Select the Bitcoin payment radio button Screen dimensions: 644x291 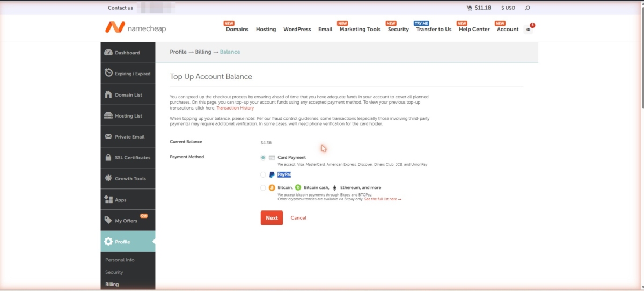[x=263, y=188]
